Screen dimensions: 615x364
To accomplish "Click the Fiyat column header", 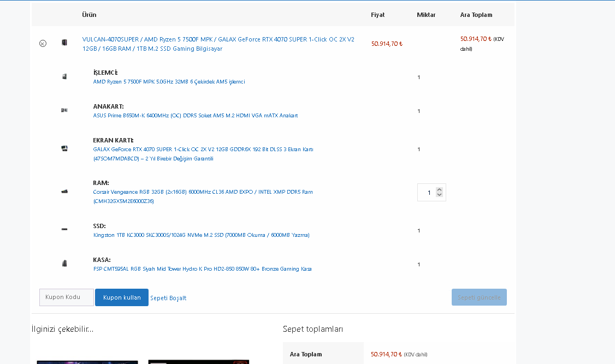I will pyautogui.click(x=378, y=15).
